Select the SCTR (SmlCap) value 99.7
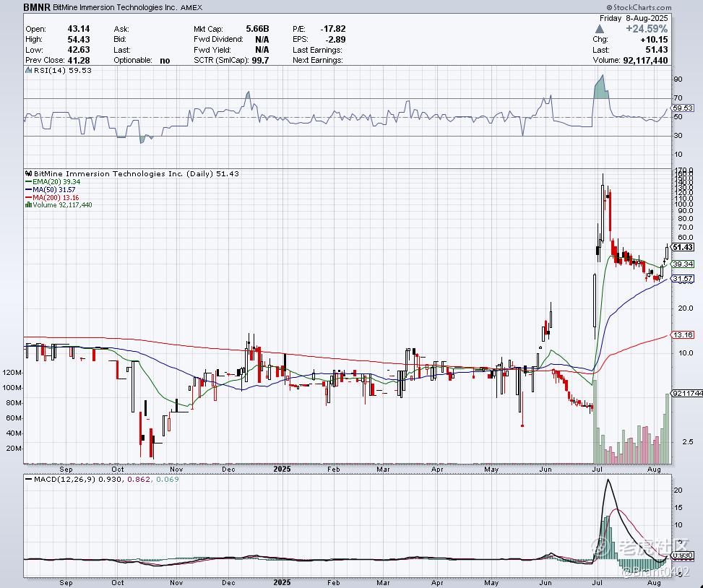This screenshot has width=703, height=588. coord(261,60)
